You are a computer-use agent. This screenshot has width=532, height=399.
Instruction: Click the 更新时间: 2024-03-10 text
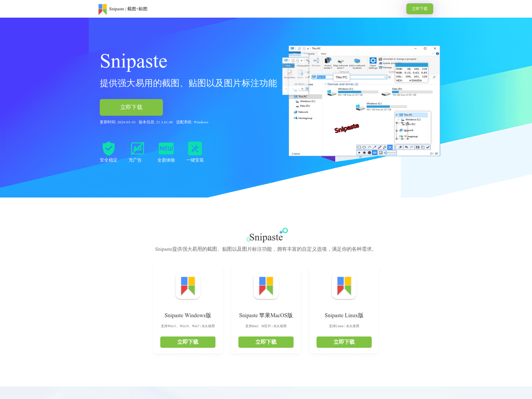[x=118, y=122]
